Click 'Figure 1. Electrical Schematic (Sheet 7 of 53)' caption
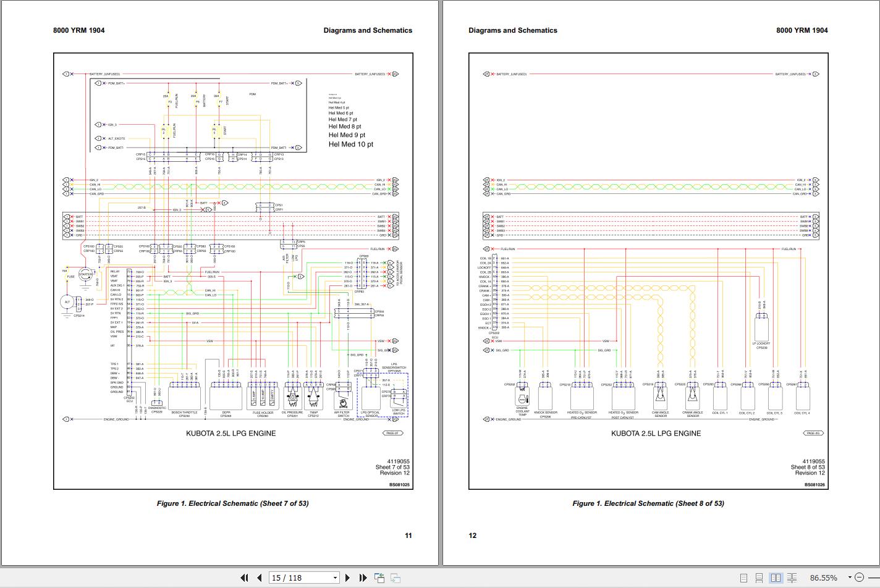This screenshot has width=880, height=588. coord(232,503)
